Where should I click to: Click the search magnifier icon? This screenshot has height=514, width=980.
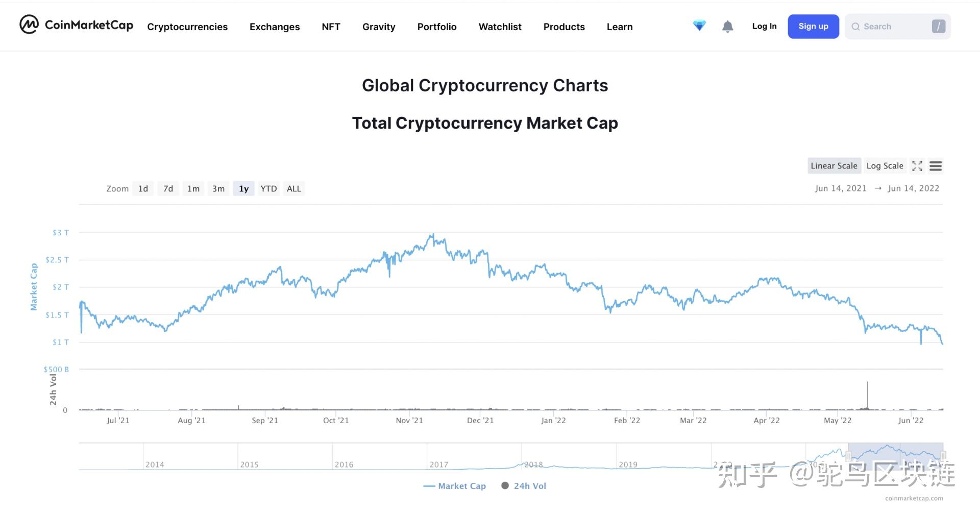pyautogui.click(x=855, y=27)
